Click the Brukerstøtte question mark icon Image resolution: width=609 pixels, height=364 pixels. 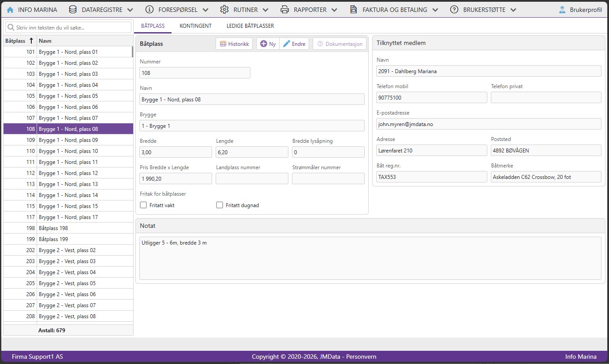point(454,10)
